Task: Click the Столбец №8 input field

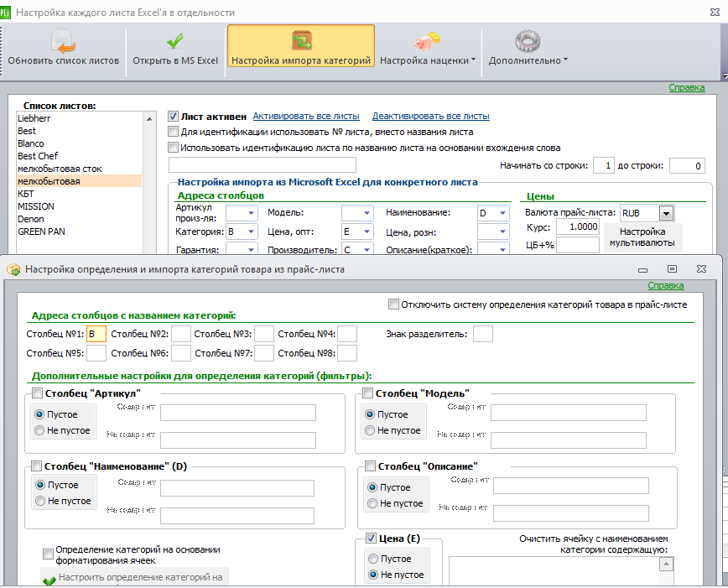Action: [x=347, y=353]
